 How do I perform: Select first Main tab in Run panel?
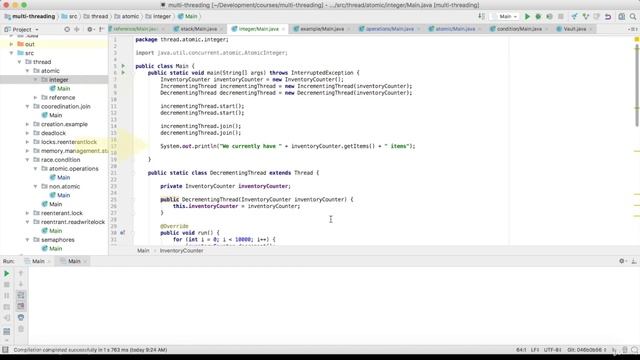[38, 261]
